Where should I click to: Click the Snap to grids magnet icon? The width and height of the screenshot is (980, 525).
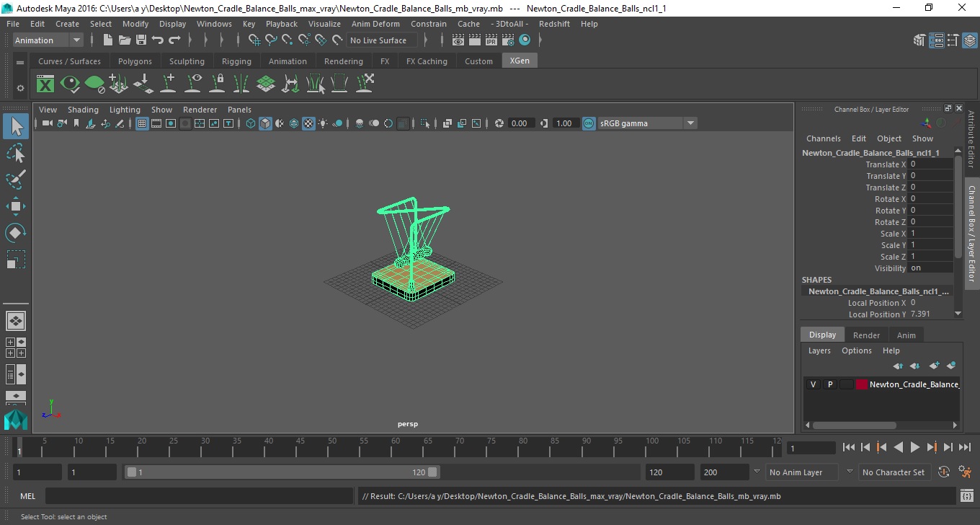[254, 40]
